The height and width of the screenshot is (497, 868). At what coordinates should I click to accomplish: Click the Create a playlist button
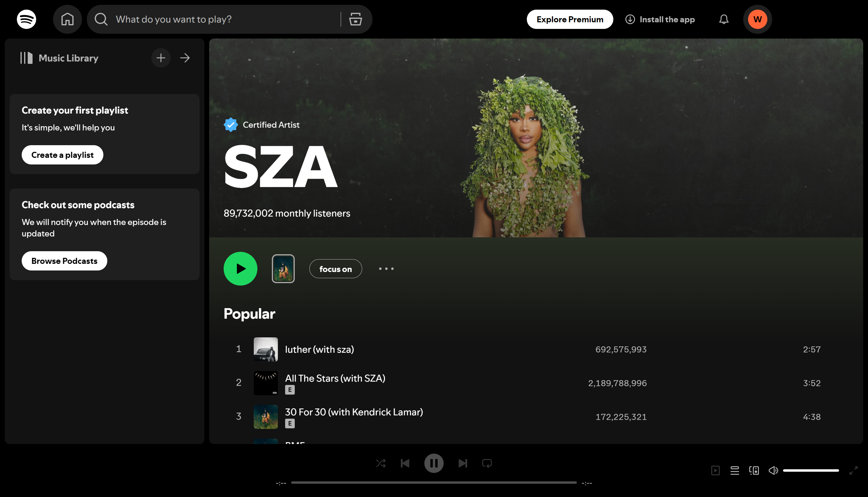coord(62,155)
